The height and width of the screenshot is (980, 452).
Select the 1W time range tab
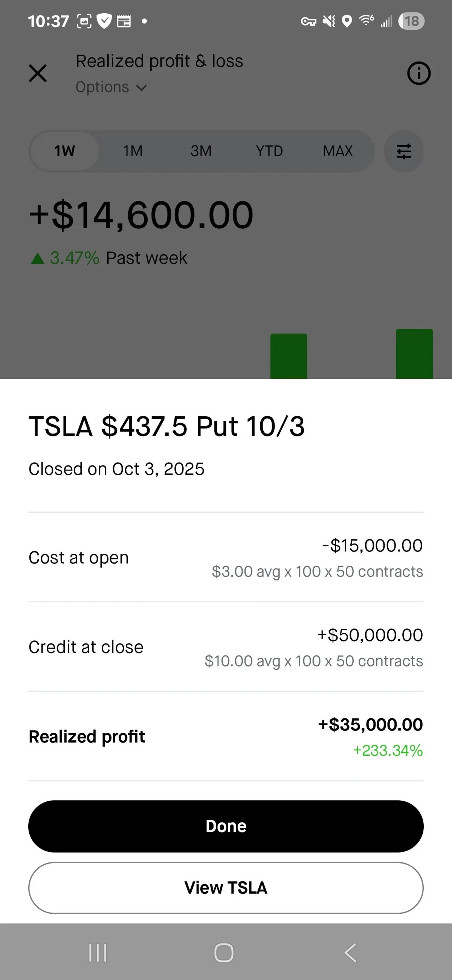65,151
